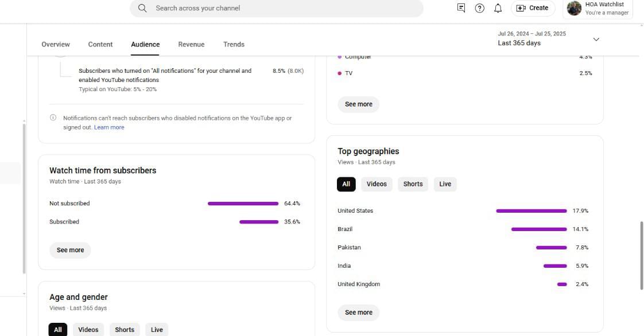Open the help question mark icon

[480, 8]
